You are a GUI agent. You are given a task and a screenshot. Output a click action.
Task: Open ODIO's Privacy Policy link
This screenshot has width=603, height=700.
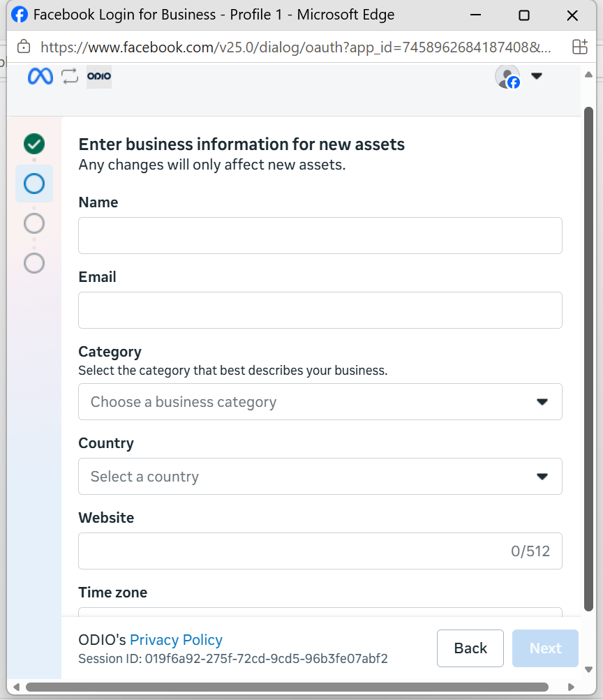[176, 640]
